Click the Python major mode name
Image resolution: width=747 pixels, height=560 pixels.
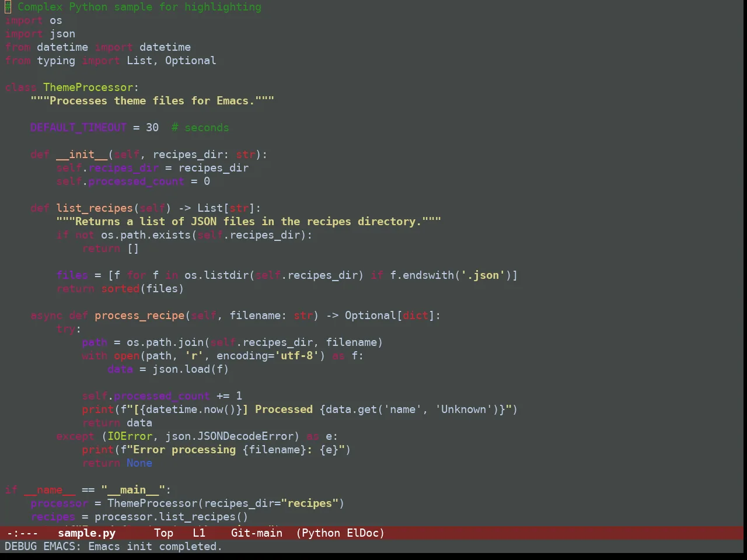(x=321, y=533)
